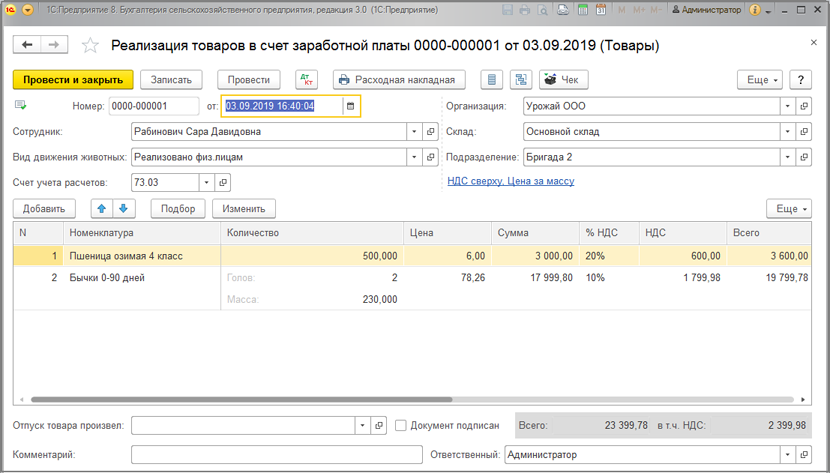Add document to favorites with the star

90,46
